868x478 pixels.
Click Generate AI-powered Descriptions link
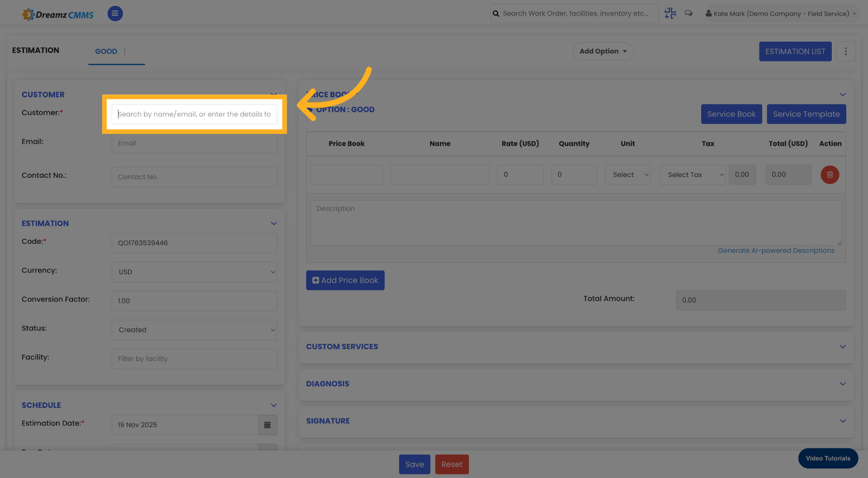tap(777, 250)
